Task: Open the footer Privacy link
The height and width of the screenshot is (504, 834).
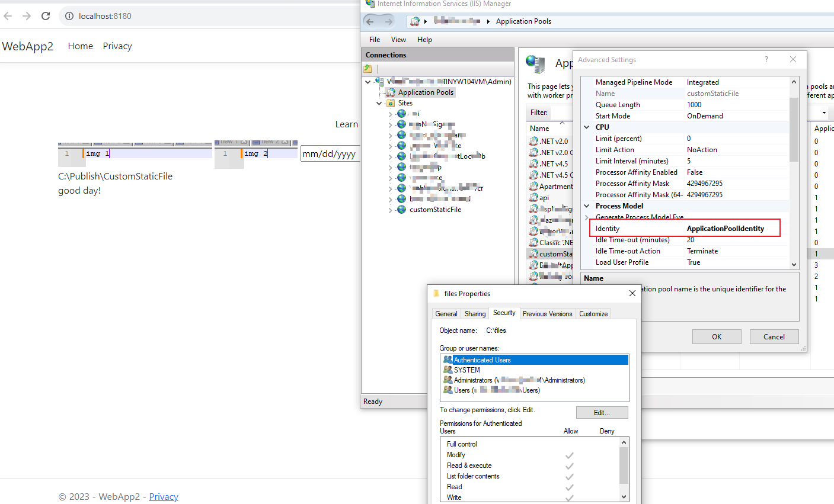Action: click(x=164, y=496)
